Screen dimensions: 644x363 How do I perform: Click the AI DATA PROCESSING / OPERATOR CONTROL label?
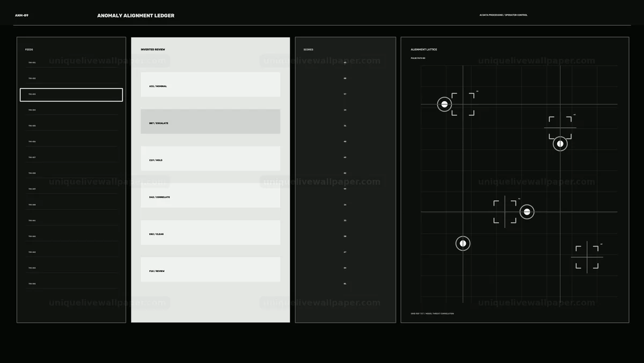[503, 15]
